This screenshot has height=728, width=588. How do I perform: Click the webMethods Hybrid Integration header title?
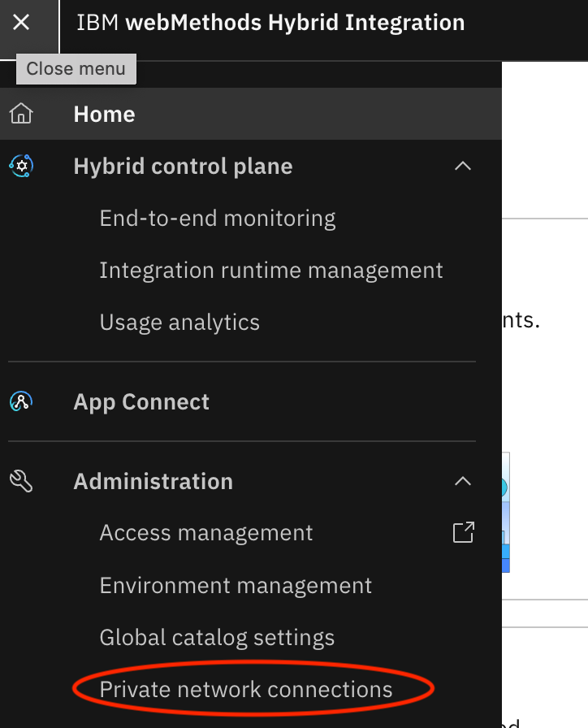click(270, 22)
